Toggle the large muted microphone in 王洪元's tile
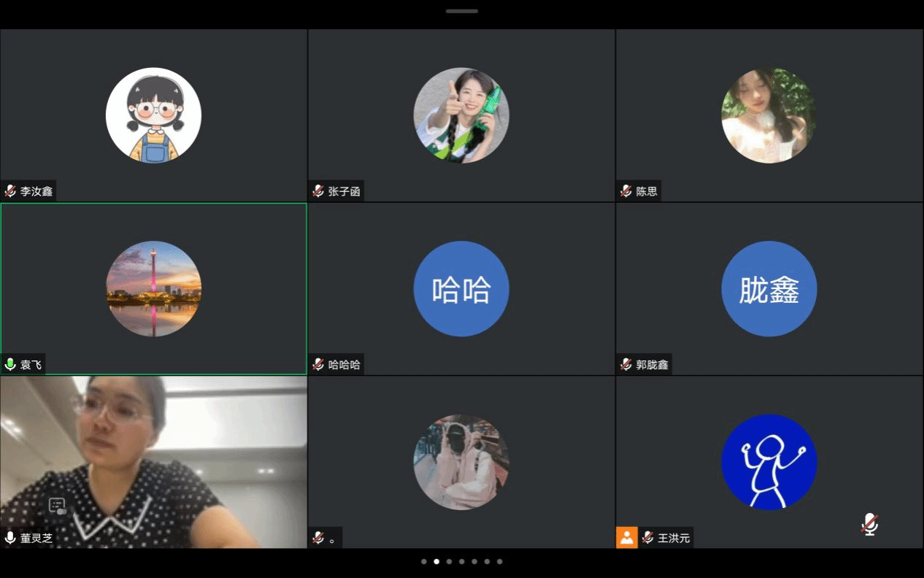 (x=869, y=524)
